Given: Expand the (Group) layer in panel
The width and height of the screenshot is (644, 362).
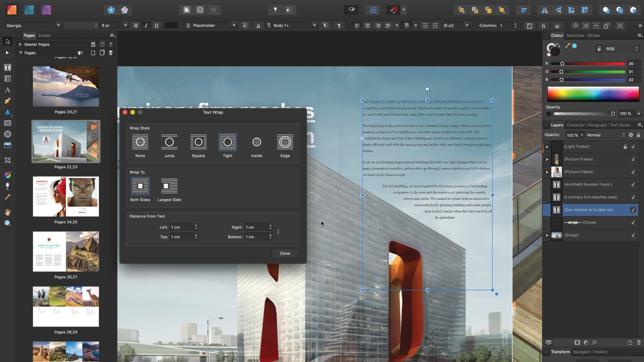Looking at the screenshot, I should 547,235.
